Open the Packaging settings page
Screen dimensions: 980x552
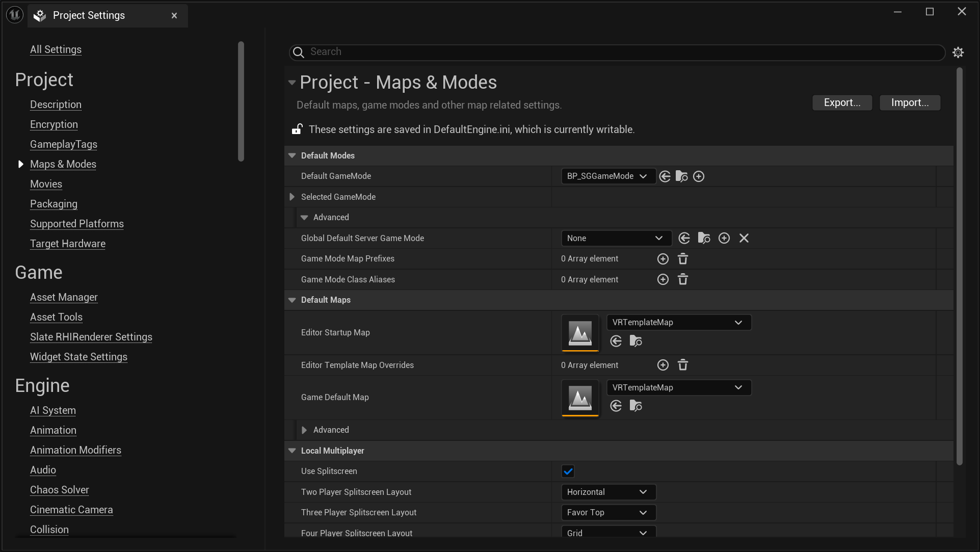(x=54, y=204)
